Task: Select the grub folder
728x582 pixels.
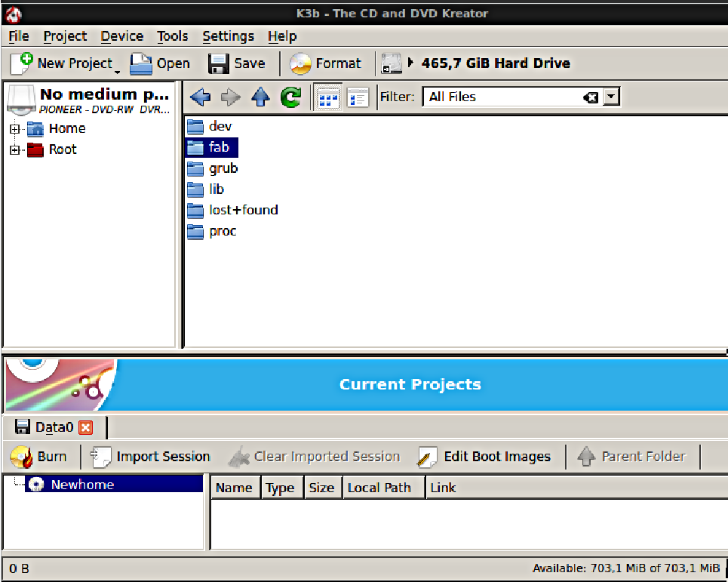Action: tap(213, 168)
